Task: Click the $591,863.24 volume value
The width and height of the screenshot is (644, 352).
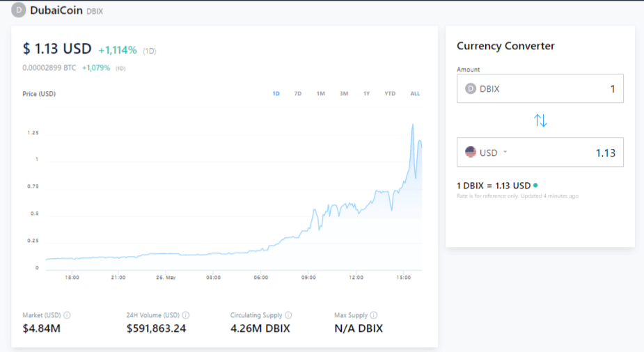Action: [156, 328]
